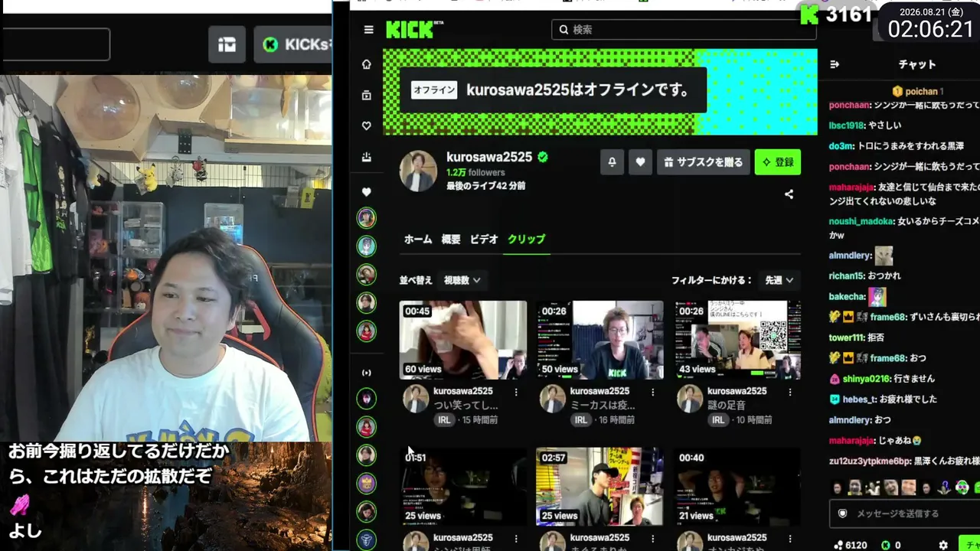This screenshot has height=551, width=980.
Task: Click the KICK logo
Action: tap(414, 29)
